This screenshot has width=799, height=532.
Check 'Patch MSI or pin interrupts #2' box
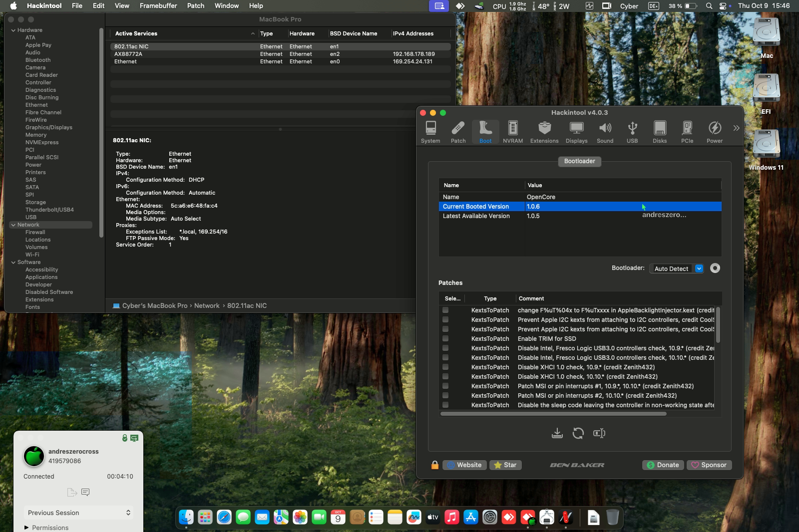point(445,396)
